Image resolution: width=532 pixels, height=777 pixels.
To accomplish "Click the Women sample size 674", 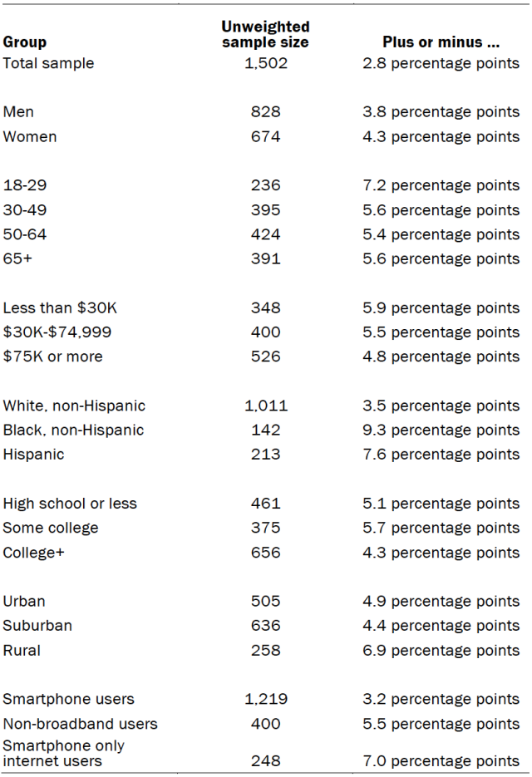I will pos(266,136).
